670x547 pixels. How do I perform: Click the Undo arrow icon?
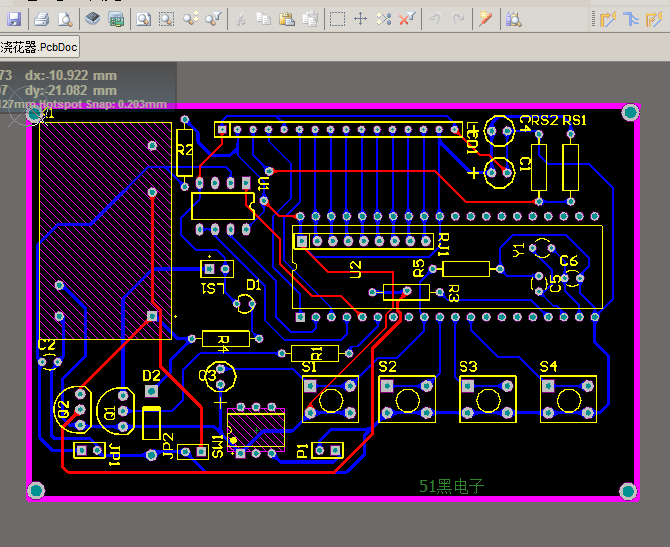pos(435,18)
